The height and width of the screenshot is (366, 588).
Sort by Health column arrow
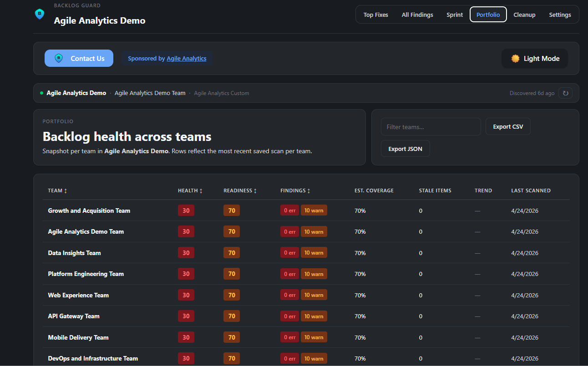201,191
